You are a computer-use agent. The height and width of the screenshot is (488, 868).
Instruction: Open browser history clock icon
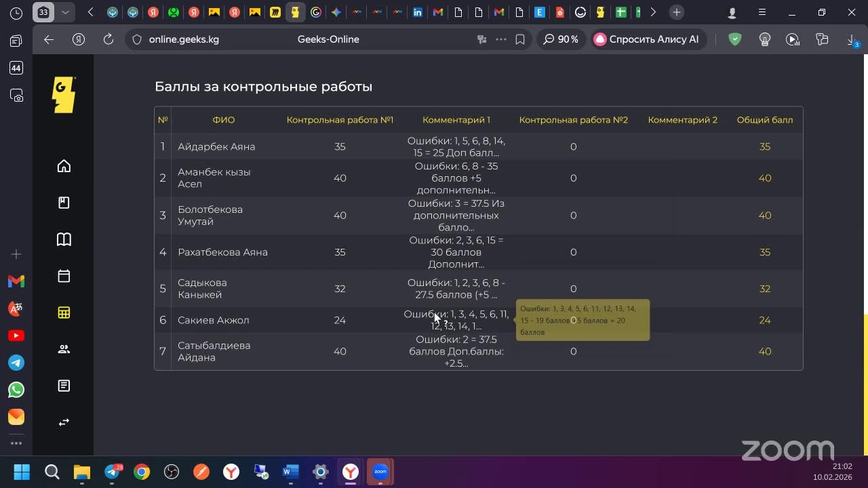point(16,13)
